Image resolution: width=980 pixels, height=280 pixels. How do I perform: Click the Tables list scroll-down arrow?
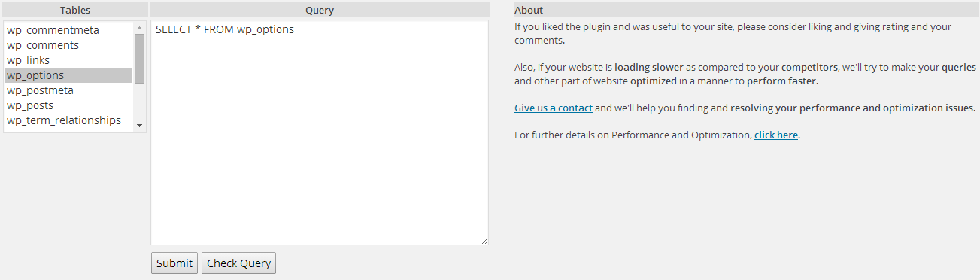(139, 125)
